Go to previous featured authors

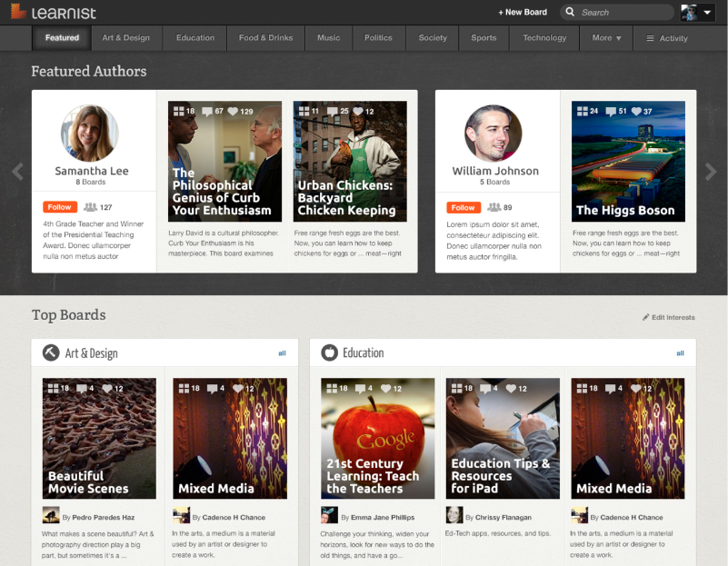coord(16,171)
